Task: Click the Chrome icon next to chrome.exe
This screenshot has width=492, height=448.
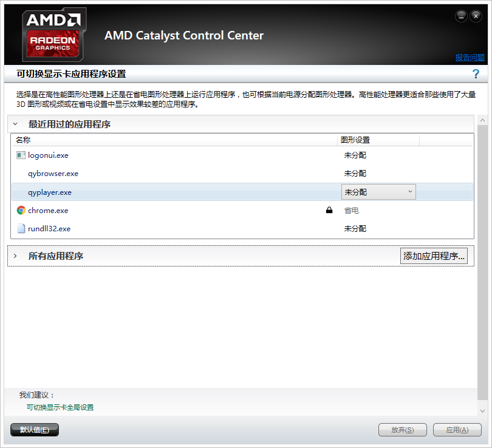Action: coord(21,211)
